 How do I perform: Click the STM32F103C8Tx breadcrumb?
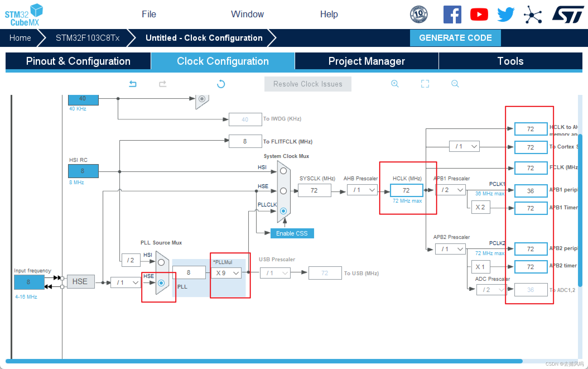pos(88,38)
